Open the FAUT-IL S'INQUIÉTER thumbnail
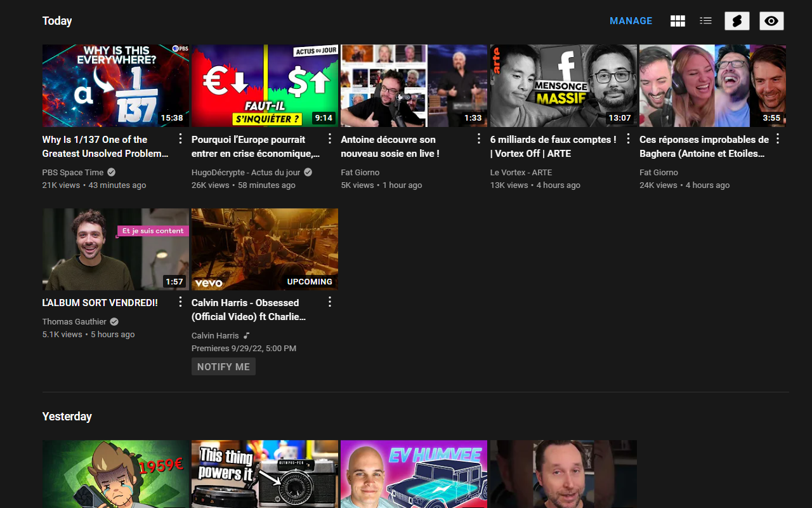Viewport: 812px width, 508px height. point(265,86)
